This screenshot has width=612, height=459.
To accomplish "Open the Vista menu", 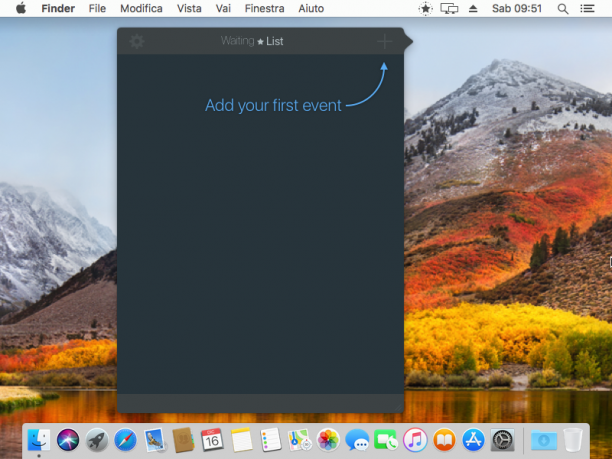I will [x=189, y=9].
